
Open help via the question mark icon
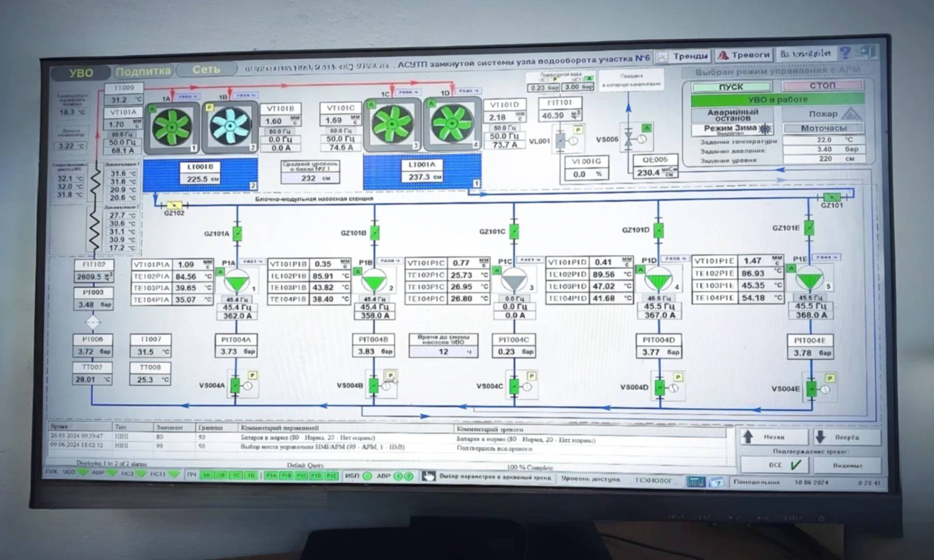[845, 53]
